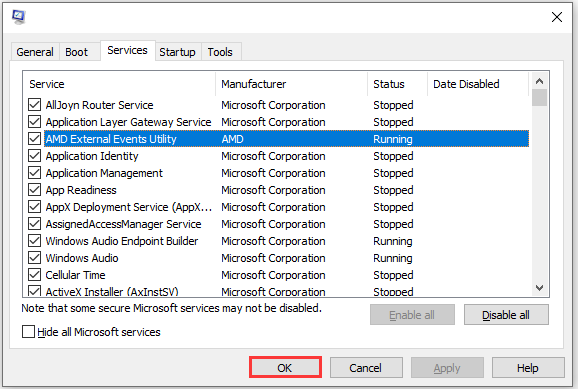
Task: Switch to the General tab
Action: pos(35,52)
